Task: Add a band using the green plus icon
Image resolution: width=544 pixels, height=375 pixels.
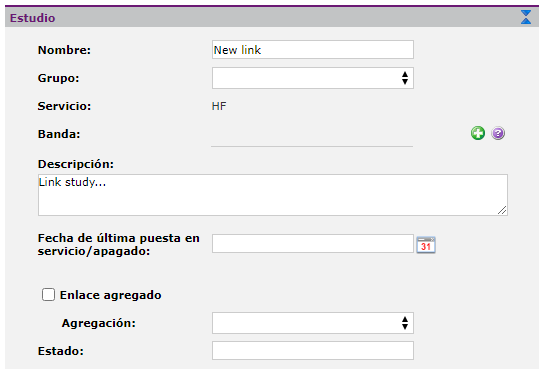Action: click(x=478, y=133)
